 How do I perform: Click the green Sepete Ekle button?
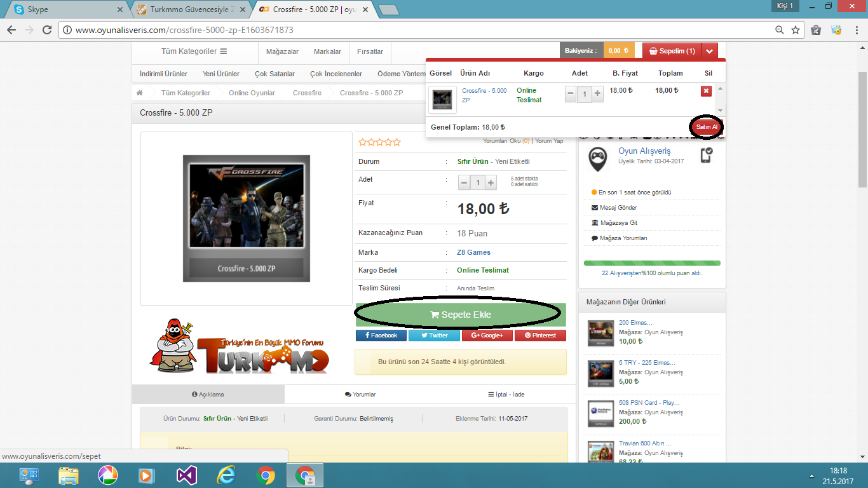click(x=461, y=315)
